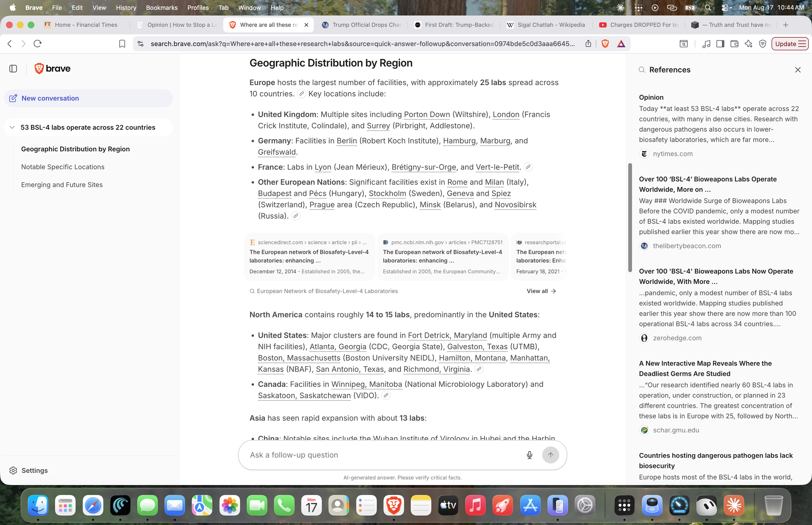Open Brave Shields lion icon
812x525 pixels.
(x=605, y=44)
